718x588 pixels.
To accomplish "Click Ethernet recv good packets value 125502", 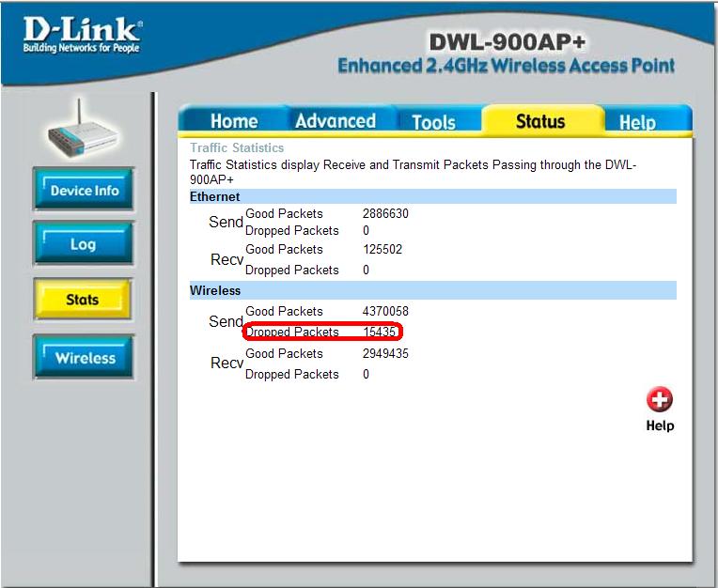I will pyautogui.click(x=382, y=250).
